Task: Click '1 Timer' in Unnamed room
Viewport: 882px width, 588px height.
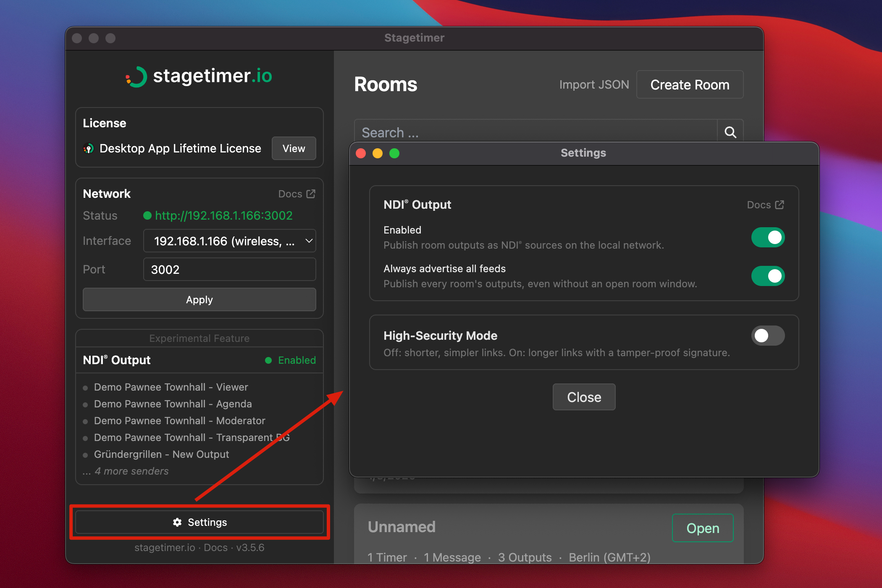Action: click(x=387, y=557)
